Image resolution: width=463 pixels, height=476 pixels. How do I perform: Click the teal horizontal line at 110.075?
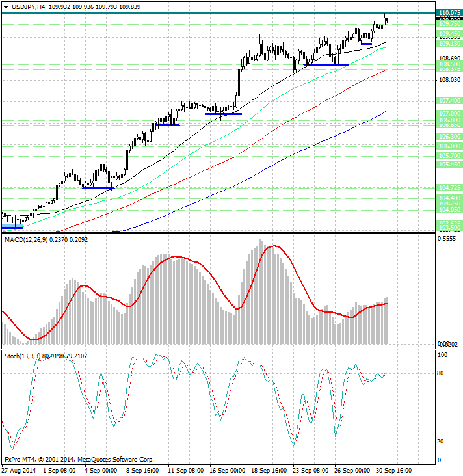(218, 14)
